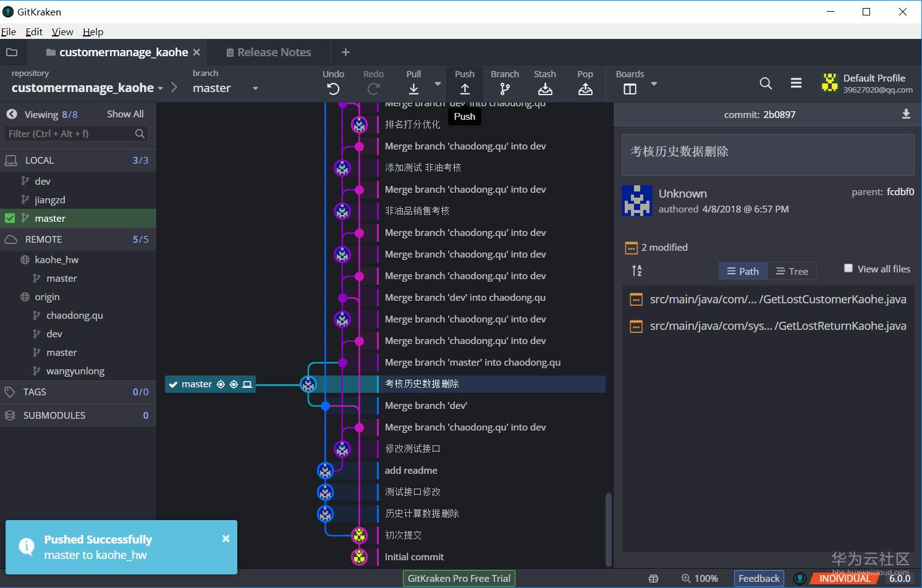This screenshot has width=922, height=588.
Task: Open the Help menu
Action: pyautogui.click(x=93, y=31)
